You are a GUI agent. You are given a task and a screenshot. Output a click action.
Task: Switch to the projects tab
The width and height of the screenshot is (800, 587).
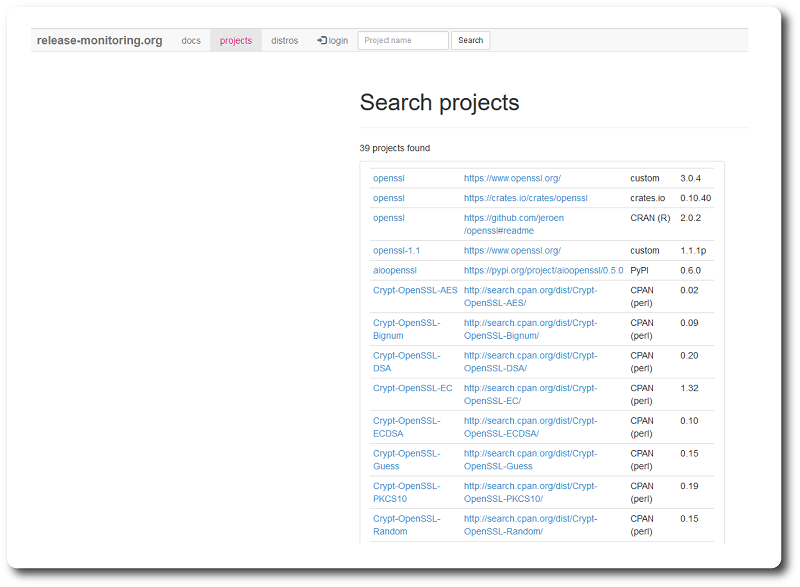(x=236, y=40)
